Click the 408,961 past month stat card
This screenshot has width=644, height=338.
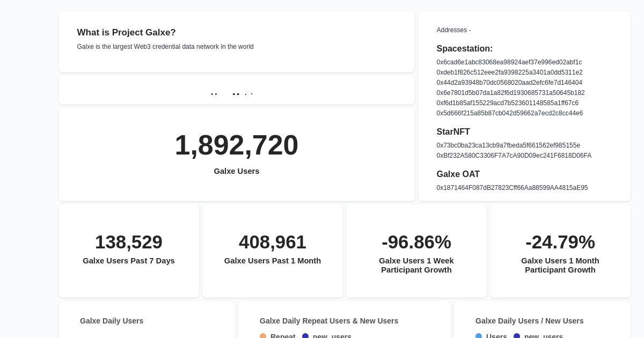(x=273, y=251)
